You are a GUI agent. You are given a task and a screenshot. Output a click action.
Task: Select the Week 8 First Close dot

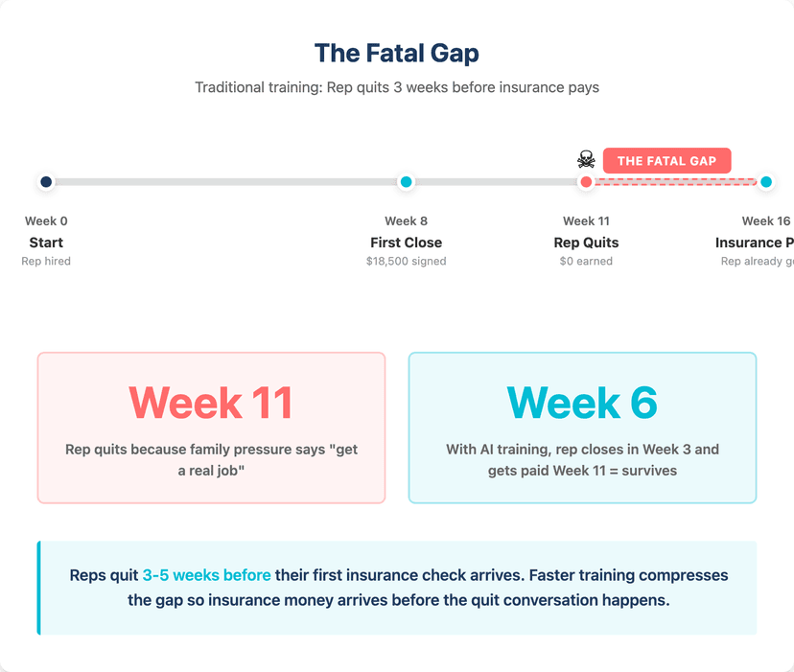[407, 182]
